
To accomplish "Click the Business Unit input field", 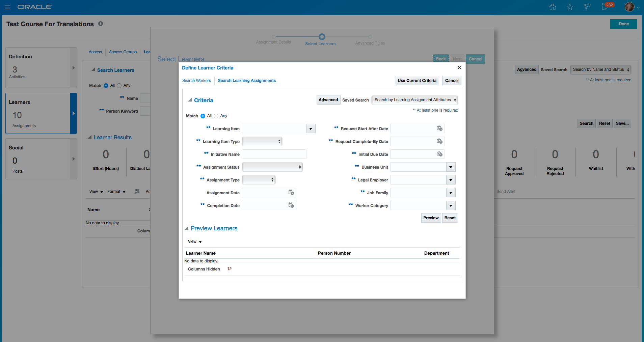I will (x=418, y=167).
